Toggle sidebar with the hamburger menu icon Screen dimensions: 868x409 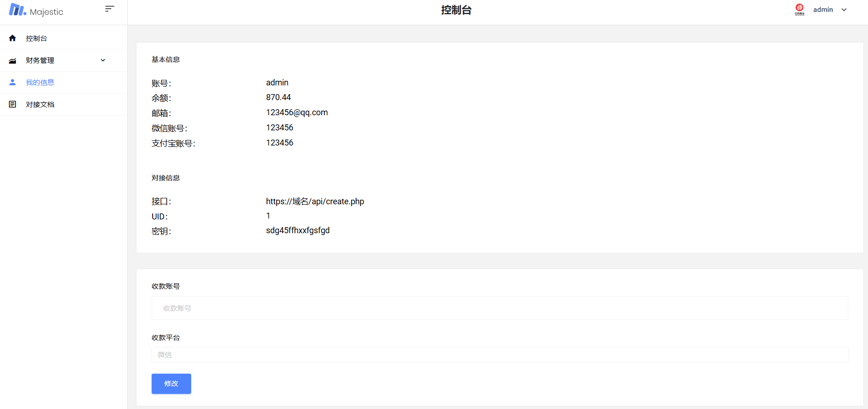109,9
